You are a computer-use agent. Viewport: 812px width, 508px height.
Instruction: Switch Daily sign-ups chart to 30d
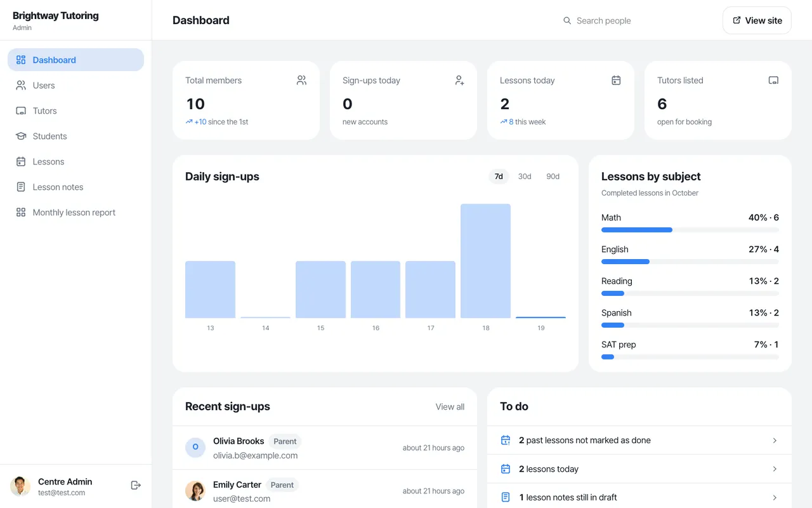(525, 177)
